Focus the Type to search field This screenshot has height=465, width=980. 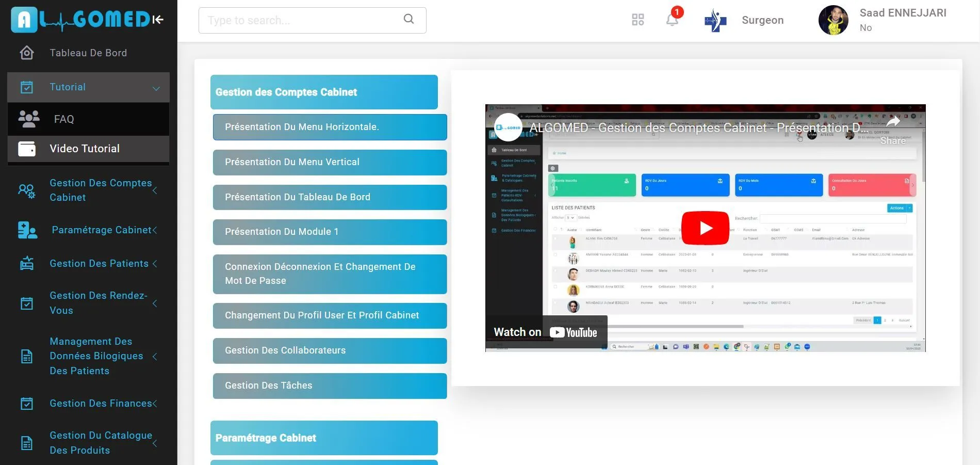[302, 21]
